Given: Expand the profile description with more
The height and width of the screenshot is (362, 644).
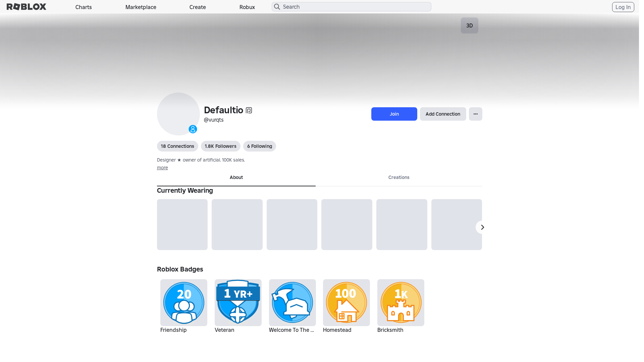Looking at the screenshot, I should [162, 168].
